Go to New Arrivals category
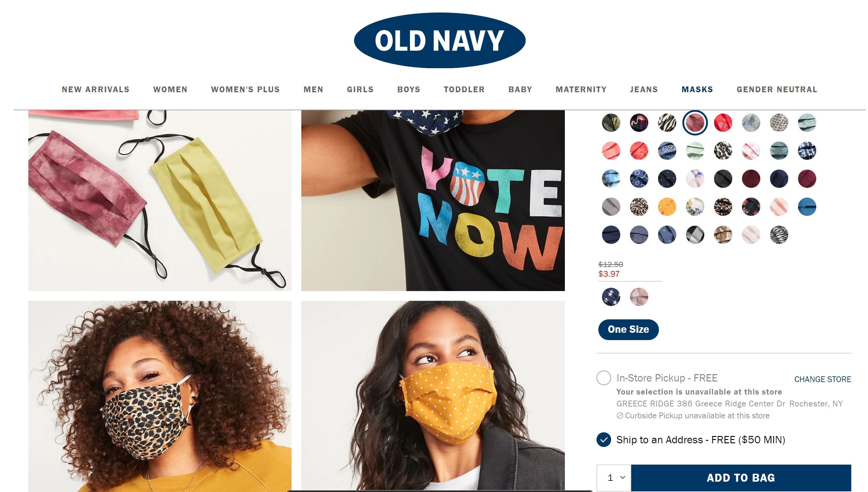This screenshot has height=492, width=868. click(96, 89)
